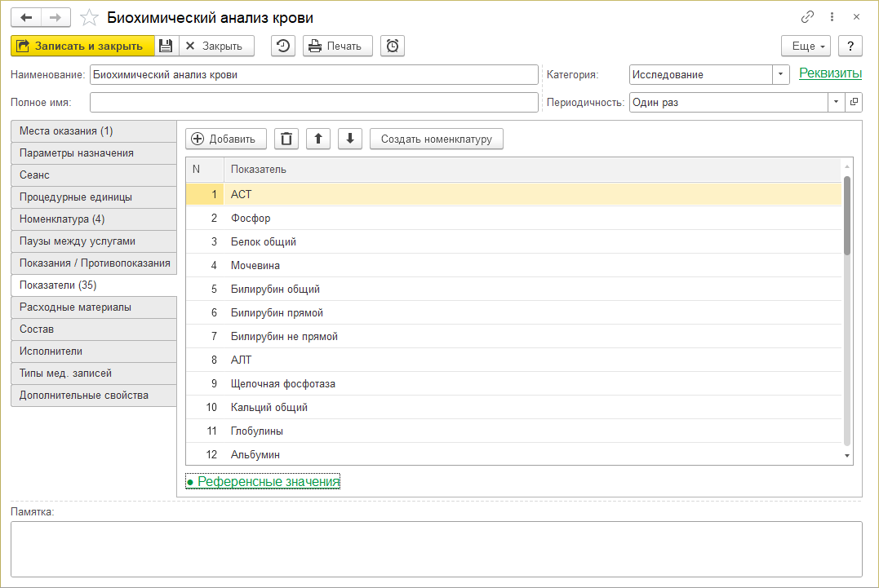The image size is (879, 588).
Task: Open Референсные значения link
Action: point(268,482)
